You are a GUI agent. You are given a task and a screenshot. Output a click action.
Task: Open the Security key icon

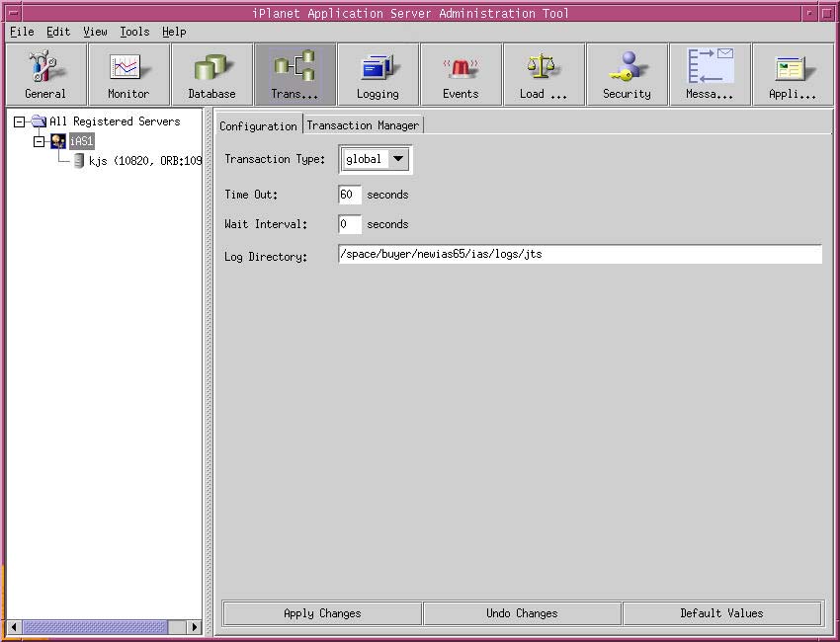[x=627, y=74]
